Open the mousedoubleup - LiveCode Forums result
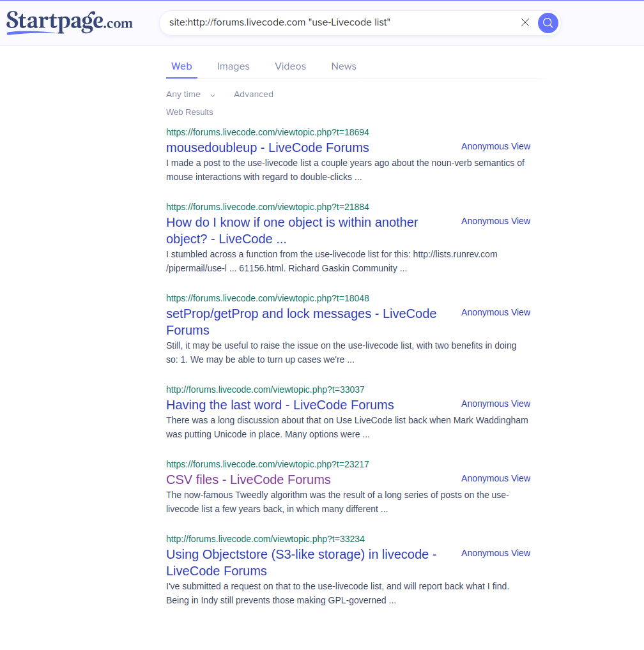 coord(268,147)
